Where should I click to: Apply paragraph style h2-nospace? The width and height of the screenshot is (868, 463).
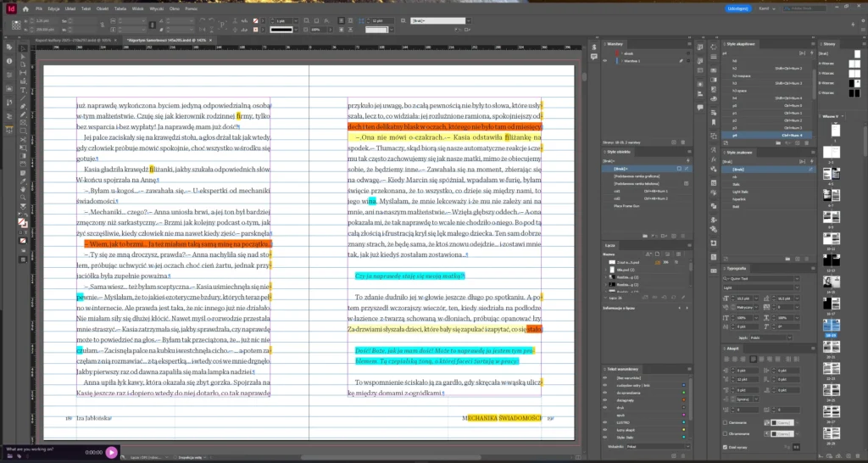click(766, 75)
